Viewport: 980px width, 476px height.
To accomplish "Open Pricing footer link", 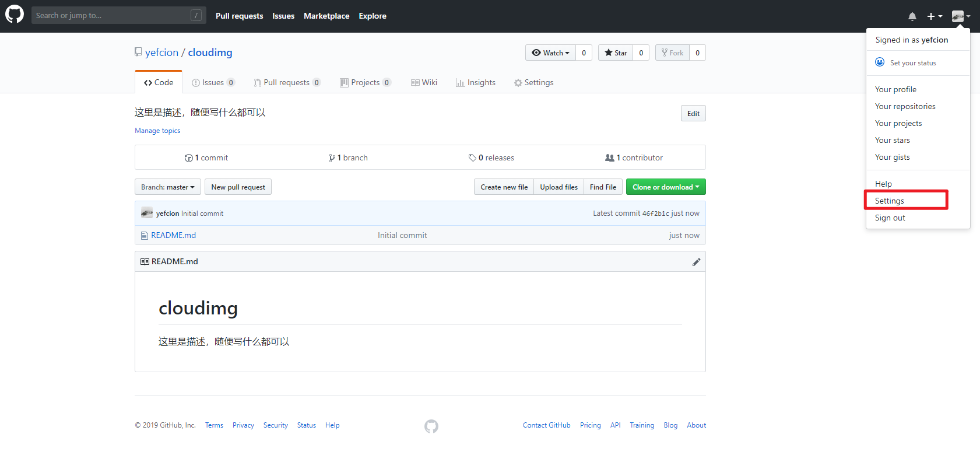I will tap(591, 425).
